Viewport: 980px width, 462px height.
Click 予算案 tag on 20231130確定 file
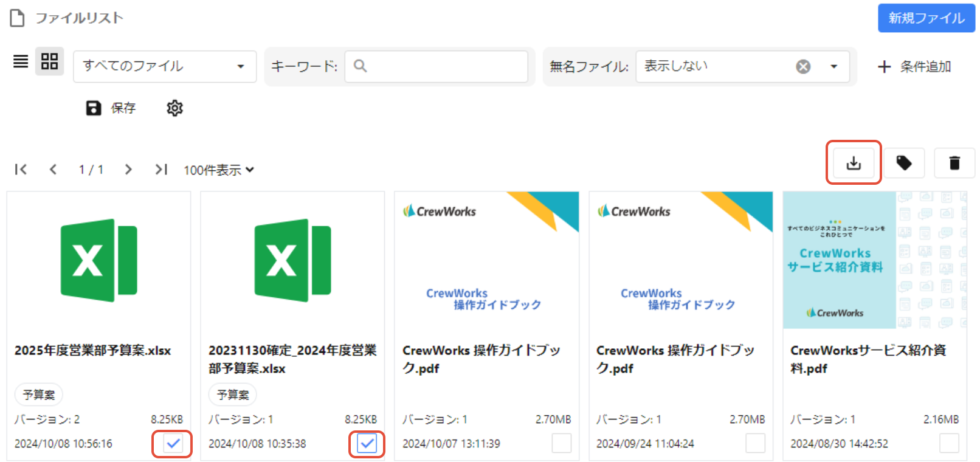coord(233,395)
